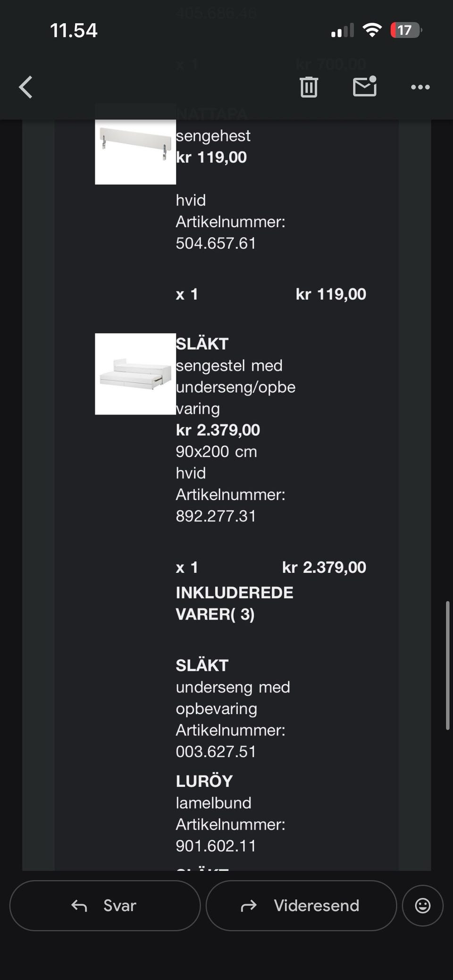Tap the cellular signal bars icon
This screenshot has width=453, height=980.
(342, 31)
